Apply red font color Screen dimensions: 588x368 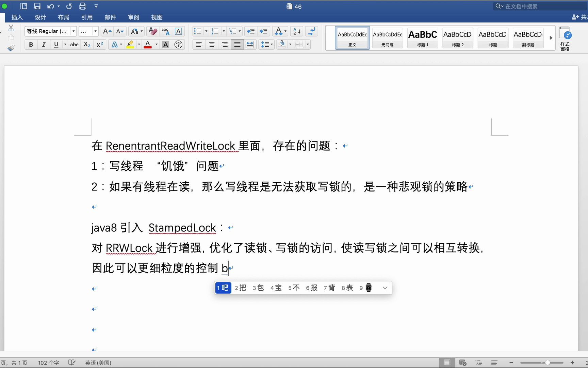pyautogui.click(x=148, y=45)
